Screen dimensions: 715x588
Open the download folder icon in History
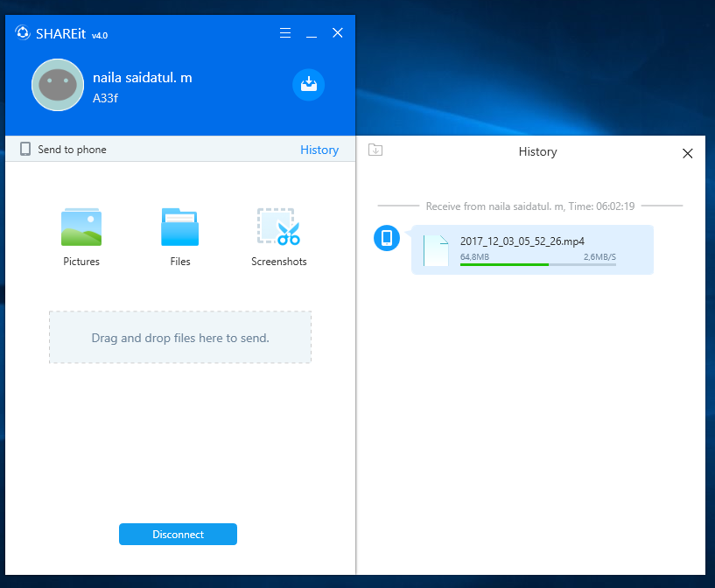pyautogui.click(x=375, y=150)
